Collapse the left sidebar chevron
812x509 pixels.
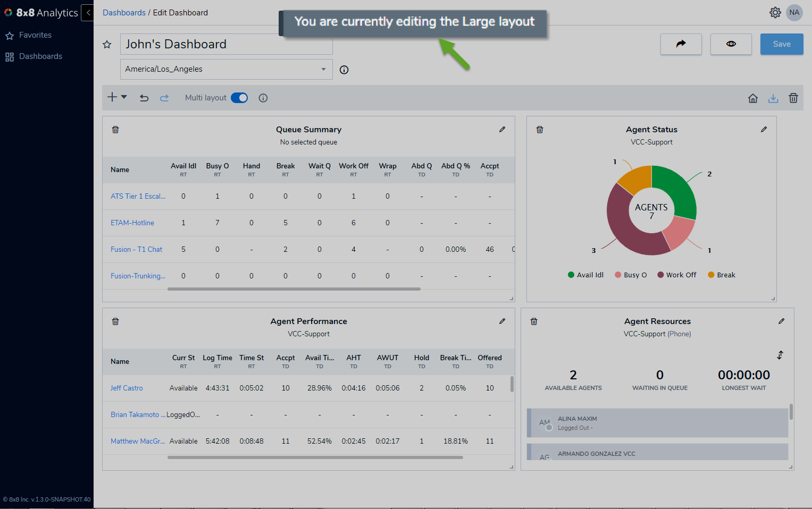click(88, 12)
